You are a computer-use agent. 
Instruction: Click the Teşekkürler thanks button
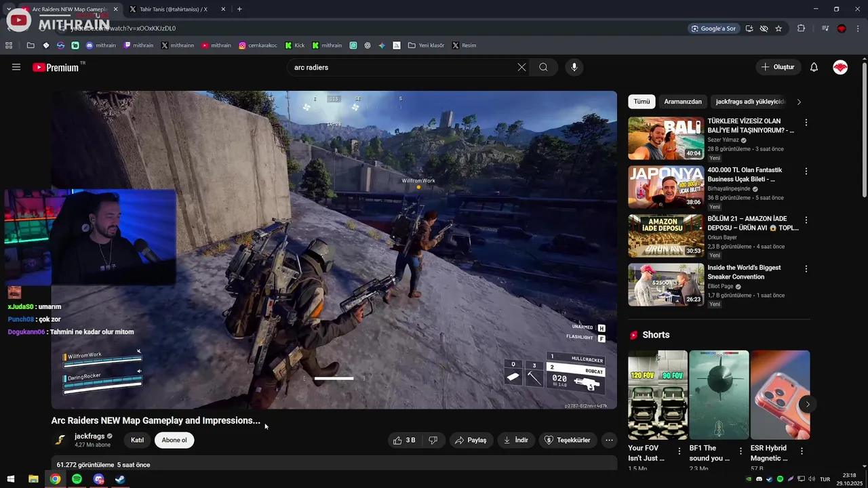point(568,440)
